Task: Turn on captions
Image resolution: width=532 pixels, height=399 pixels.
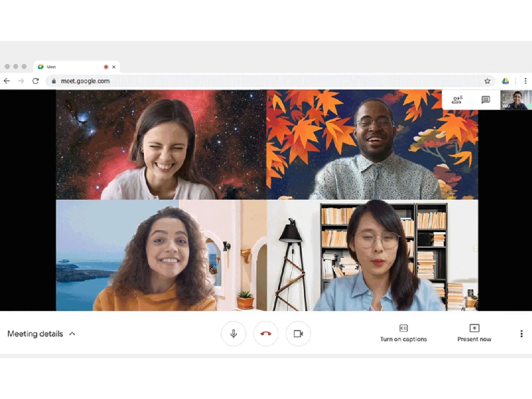Action: coord(403,334)
